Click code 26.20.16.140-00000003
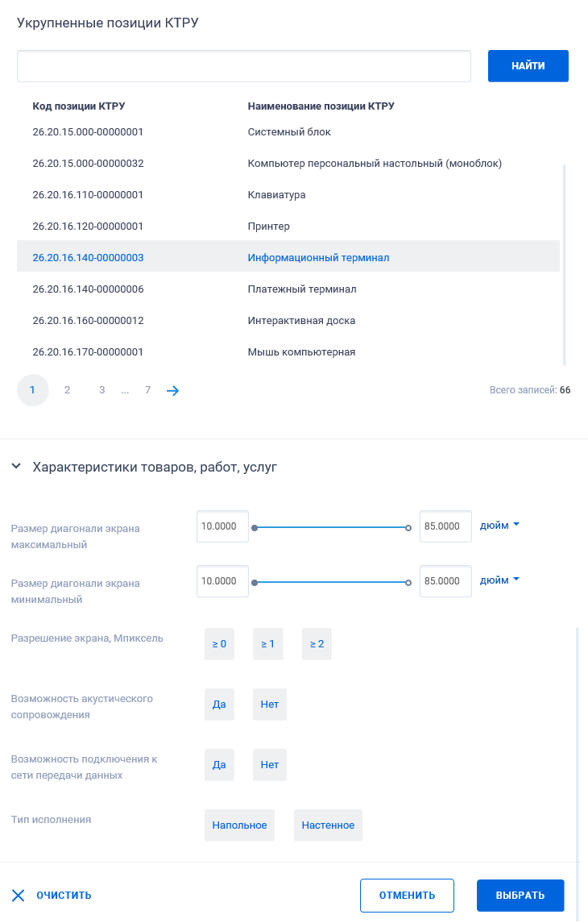Image resolution: width=588 pixels, height=923 pixels. point(89,258)
